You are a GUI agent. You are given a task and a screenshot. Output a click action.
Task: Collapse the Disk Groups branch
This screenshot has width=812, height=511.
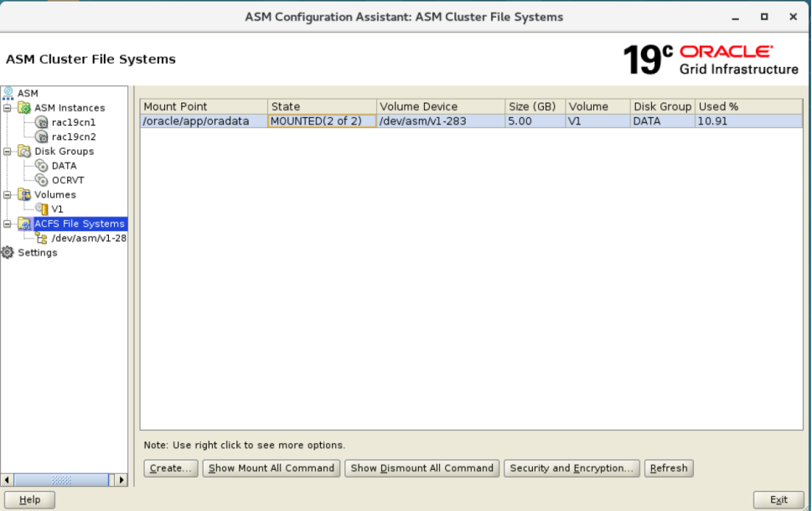pos(6,151)
